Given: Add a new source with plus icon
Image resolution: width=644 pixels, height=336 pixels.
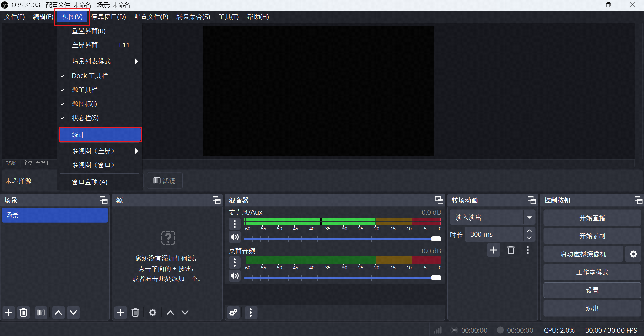Looking at the screenshot, I should [121, 313].
